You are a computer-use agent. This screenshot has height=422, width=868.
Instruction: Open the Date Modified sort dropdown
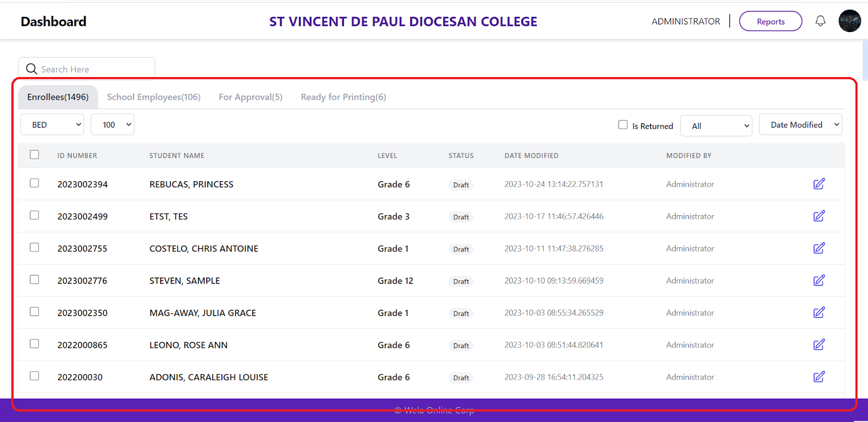coord(800,124)
